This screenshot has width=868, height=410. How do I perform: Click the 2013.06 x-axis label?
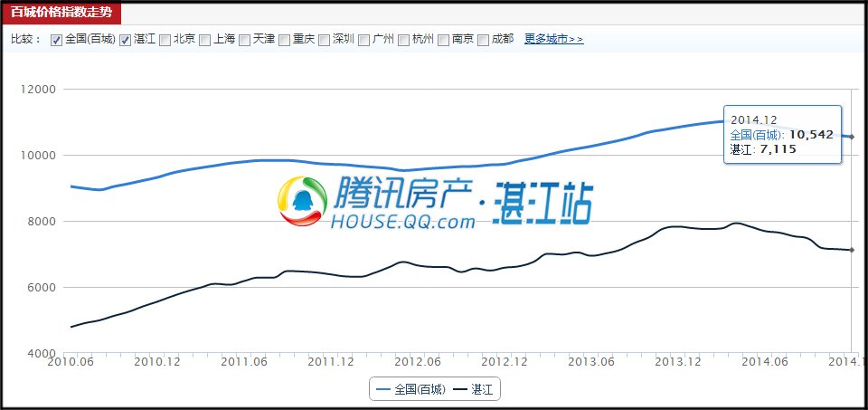click(x=591, y=362)
